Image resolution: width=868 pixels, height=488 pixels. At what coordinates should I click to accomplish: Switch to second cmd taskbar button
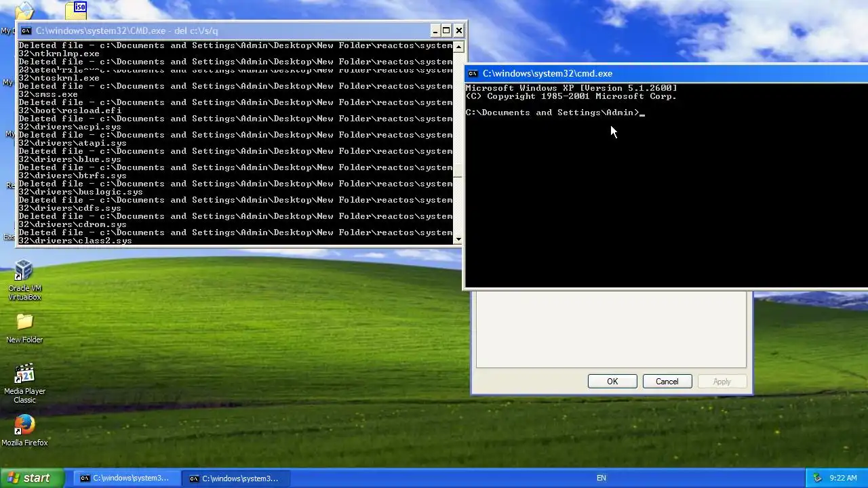(x=235, y=478)
